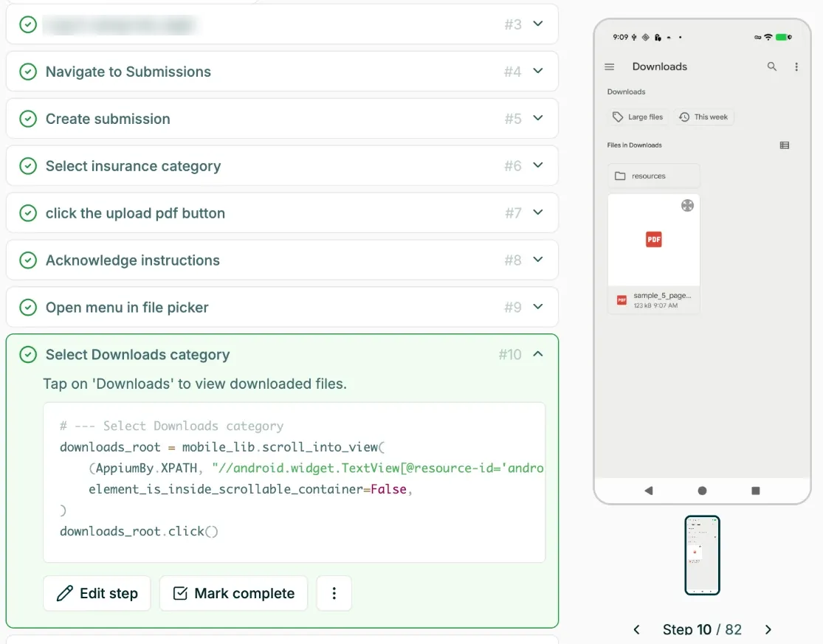Click battery icon in phone status bar

tap(783, 37)
